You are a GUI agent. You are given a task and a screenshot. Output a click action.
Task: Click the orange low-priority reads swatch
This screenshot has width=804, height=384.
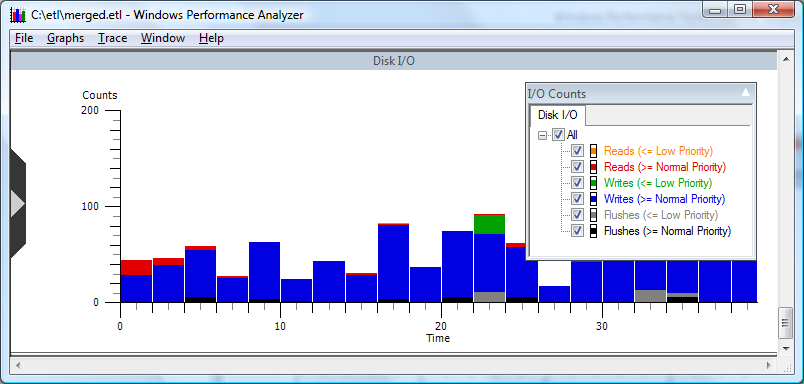[593, 151]
